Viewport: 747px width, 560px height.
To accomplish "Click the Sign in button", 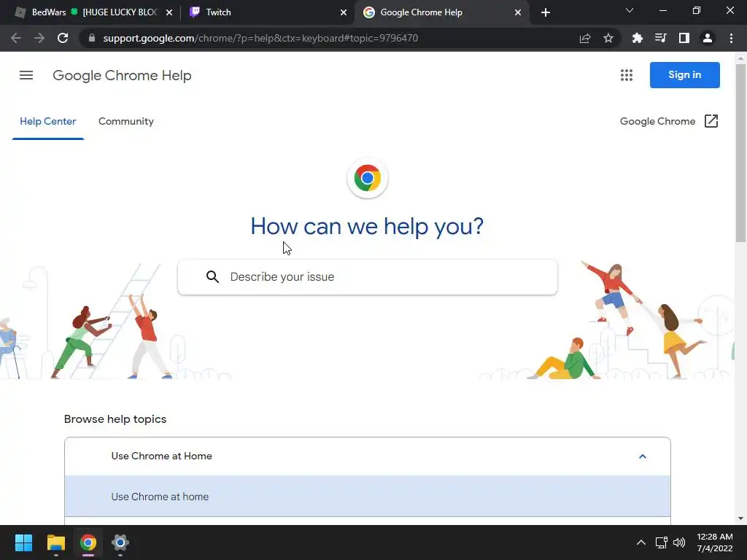I will coord(684,75).
